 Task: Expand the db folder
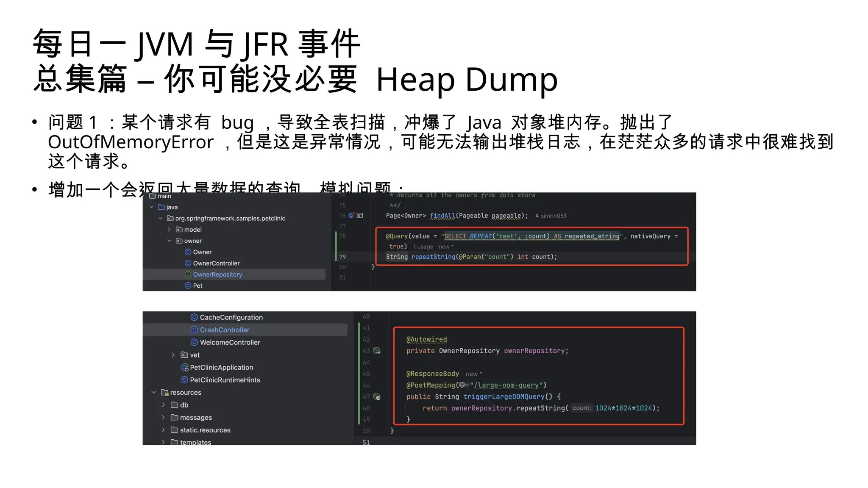(163, 405)
